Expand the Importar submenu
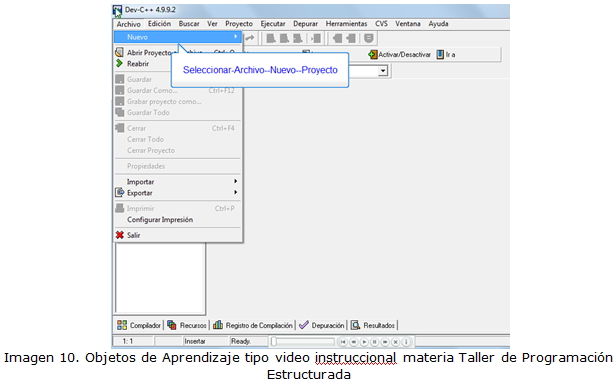Image resolution: width=616 pixels, height=384 pixels. 178,182
